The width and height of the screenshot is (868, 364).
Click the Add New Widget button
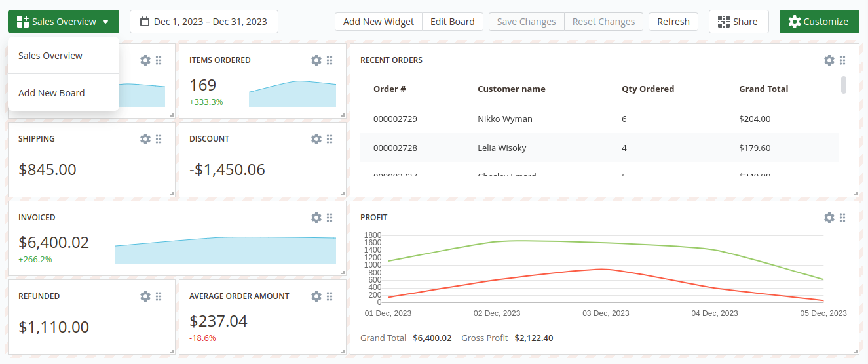pyautogui.click(x=379, y=22)
